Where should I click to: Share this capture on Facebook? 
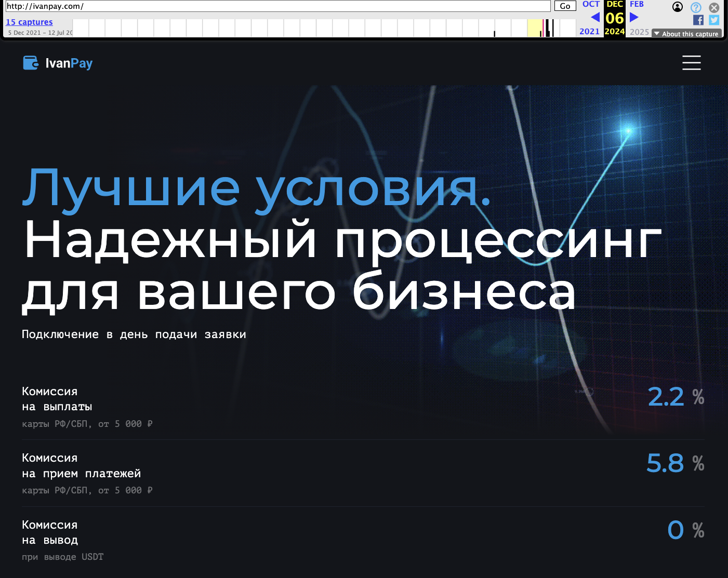[698, 20]
